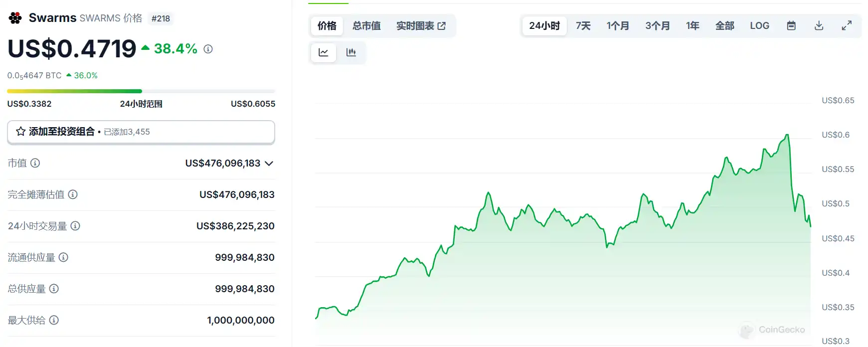Expand chart to fullscreen
The image size is (868, 347).
(847, 26)
